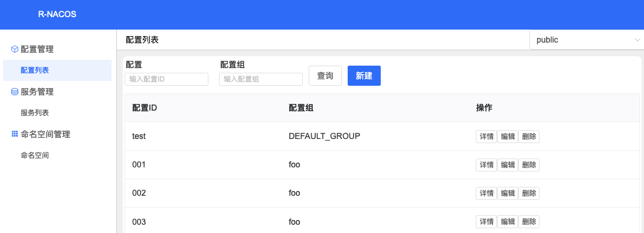Open 详情 for config 001
The image size is (644, 233).
(x=486, y=165)
